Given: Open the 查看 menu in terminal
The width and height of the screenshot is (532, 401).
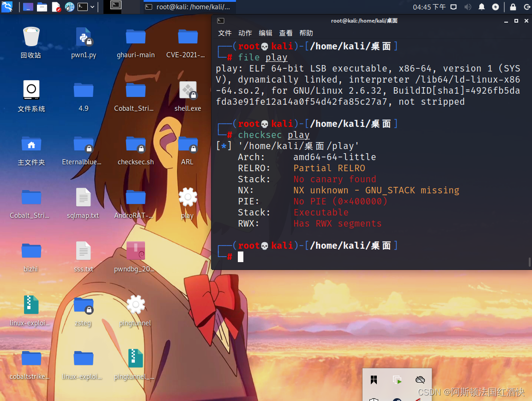Looking at the screenshot, I should (286, 33).
